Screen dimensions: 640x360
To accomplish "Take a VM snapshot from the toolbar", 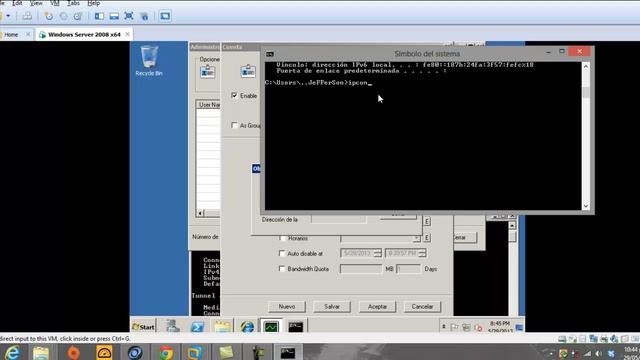I will point(49,16).
